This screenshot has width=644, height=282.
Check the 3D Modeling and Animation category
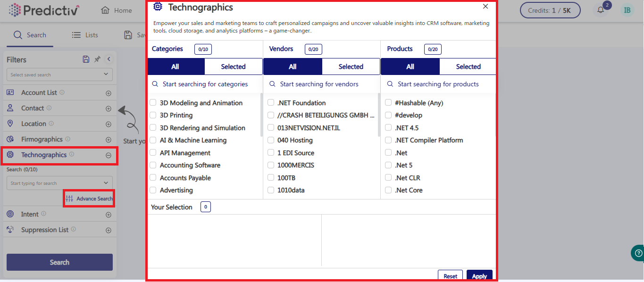point(153,103)
